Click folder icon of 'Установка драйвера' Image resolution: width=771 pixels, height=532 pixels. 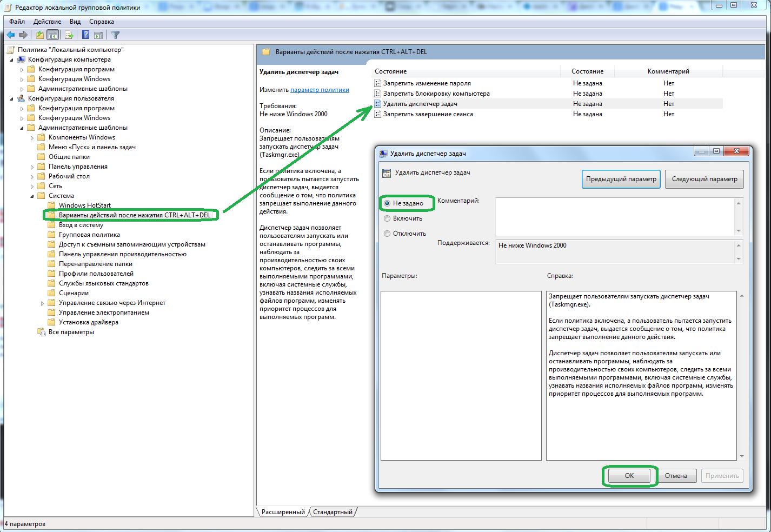tap(51, 322)
